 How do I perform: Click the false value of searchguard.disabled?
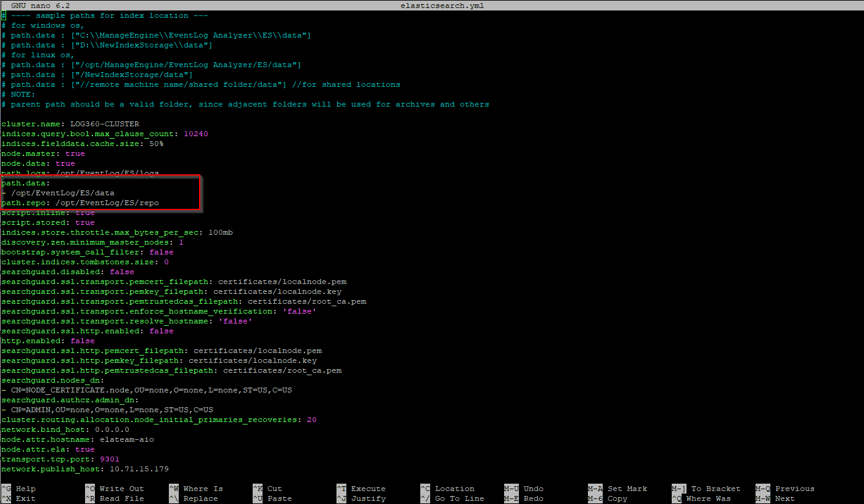pos(122,272)
